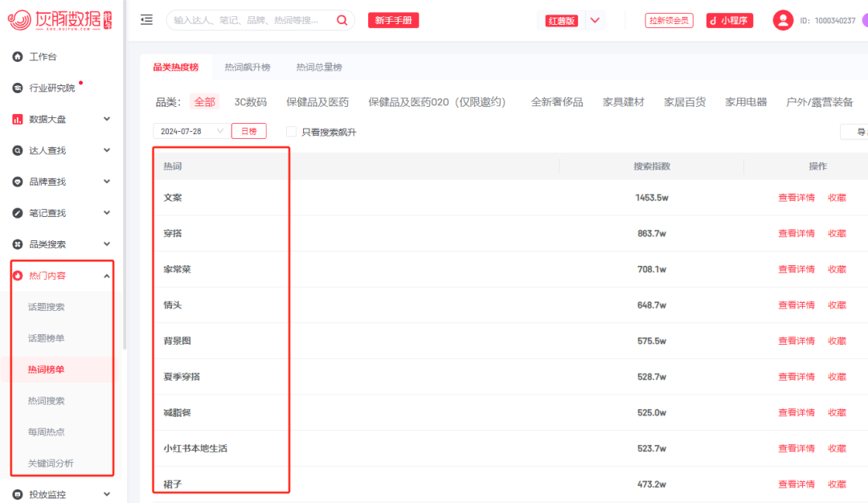
Task: Click the sidebar collapse hamburger icon
Action: (146, 20)
